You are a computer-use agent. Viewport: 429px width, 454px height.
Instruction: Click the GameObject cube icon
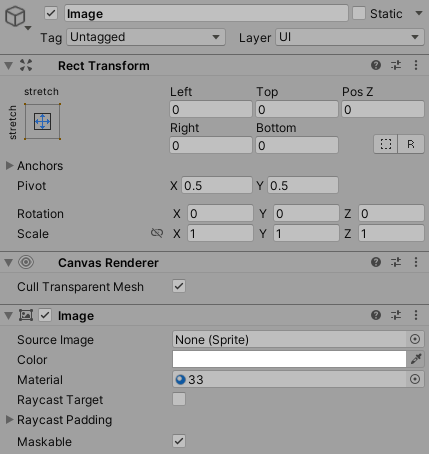(x=15, y=17)
